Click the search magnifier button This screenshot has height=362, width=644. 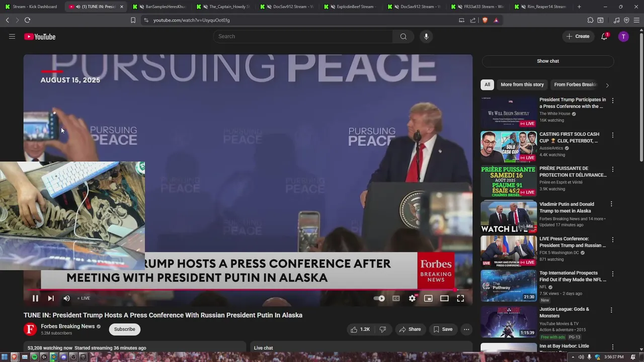(403, 36)
